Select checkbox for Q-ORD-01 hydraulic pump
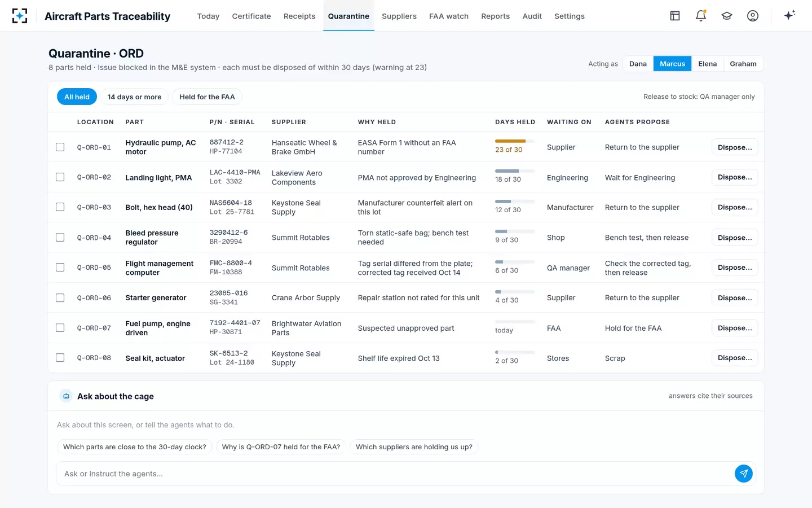 pos(60,147)
